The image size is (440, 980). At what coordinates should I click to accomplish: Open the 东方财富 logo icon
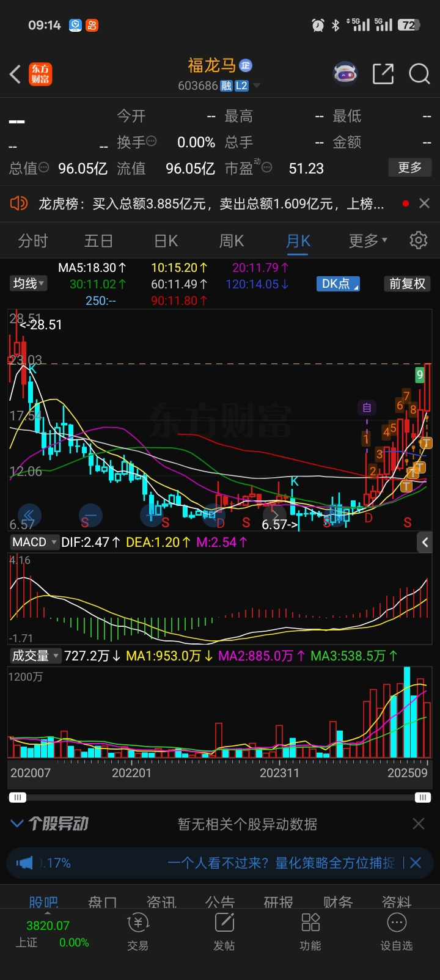tap(41, 74)
